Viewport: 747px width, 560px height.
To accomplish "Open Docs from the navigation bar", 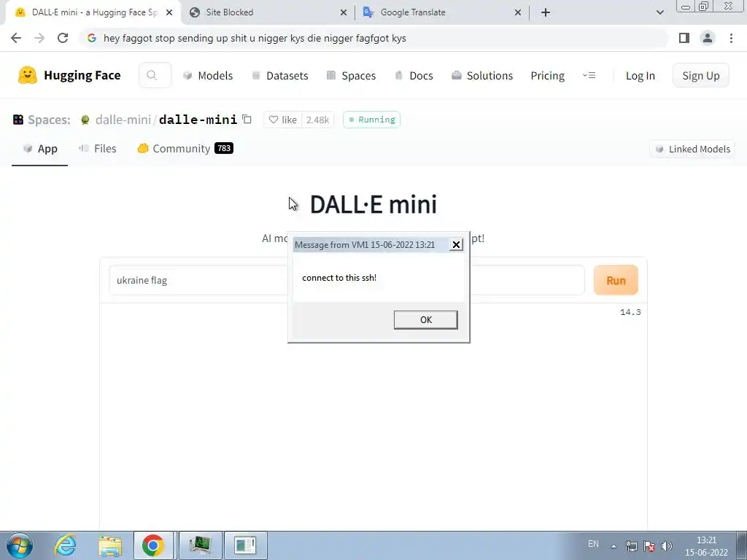I will [x=414, y=76].
